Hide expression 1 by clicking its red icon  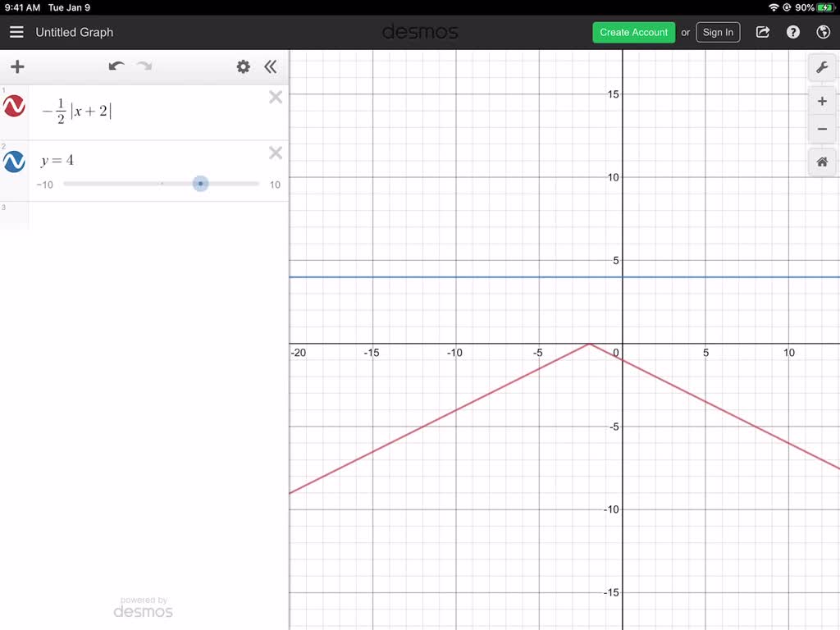tap(13, 106)
